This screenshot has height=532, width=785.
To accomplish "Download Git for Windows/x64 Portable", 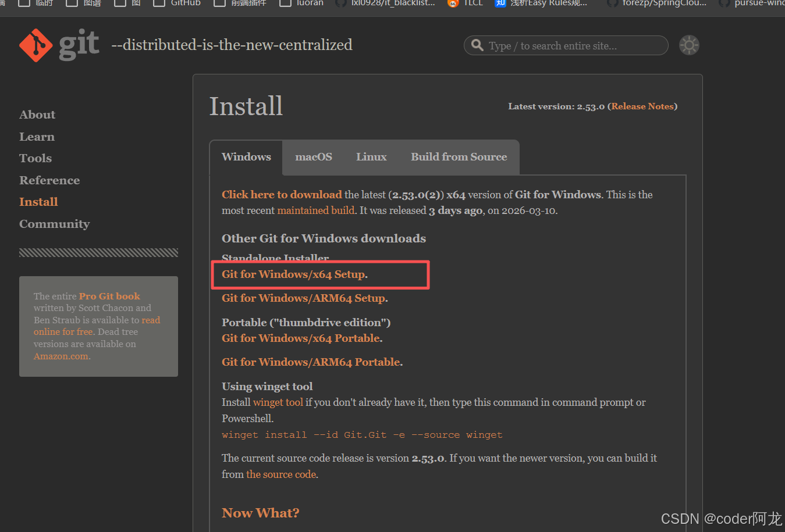I will coord(302,338).
